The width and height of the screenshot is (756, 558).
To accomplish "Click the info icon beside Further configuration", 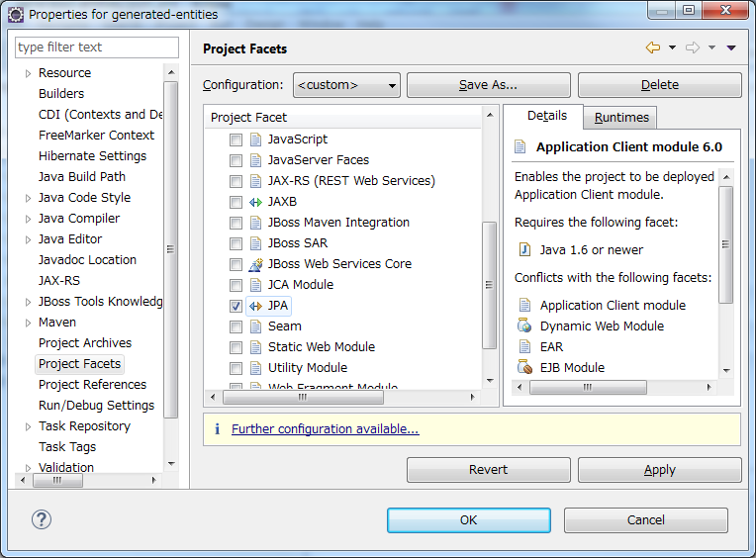I will click(217, 428).
